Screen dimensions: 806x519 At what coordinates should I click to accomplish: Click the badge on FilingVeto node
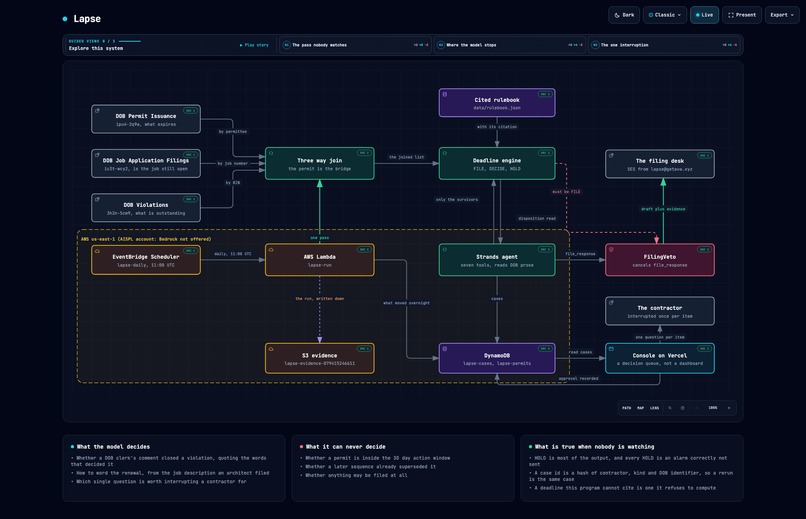coord(704,250)
